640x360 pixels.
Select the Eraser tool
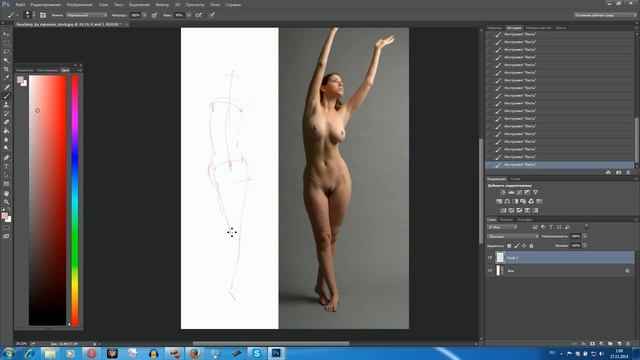pyautogui.click(x=6, y=122)
